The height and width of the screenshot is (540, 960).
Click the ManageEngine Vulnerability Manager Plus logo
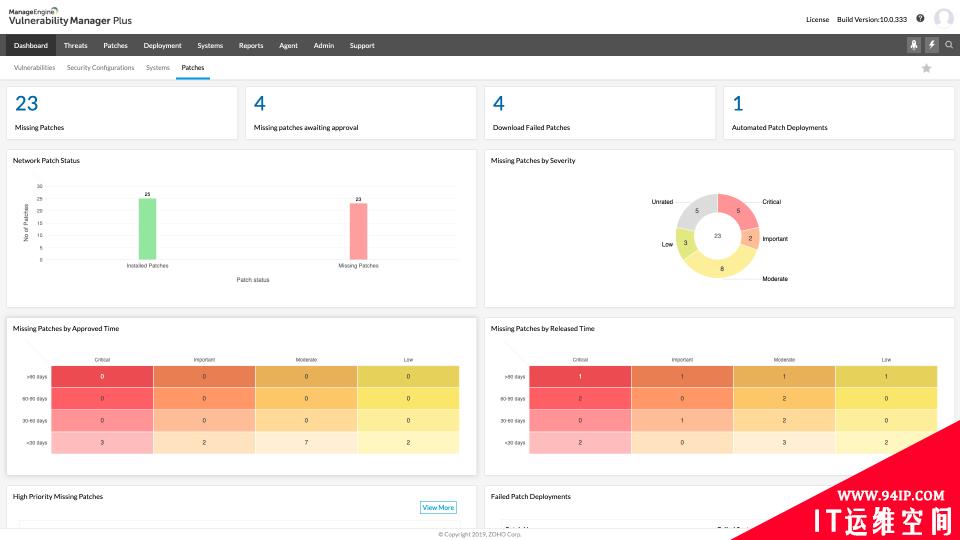tap(70, 17)
